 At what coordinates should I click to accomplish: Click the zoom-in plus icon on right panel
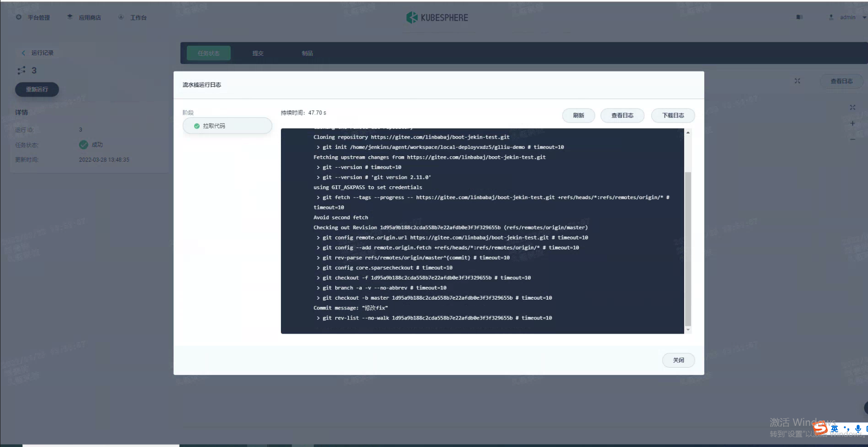click(x=852, y=123)
